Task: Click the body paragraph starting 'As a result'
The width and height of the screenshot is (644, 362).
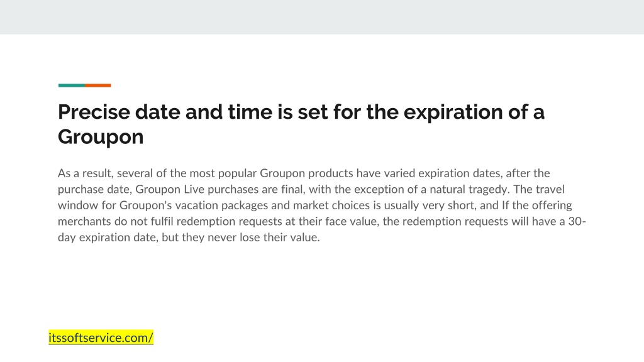Action: tap(321, 206)
